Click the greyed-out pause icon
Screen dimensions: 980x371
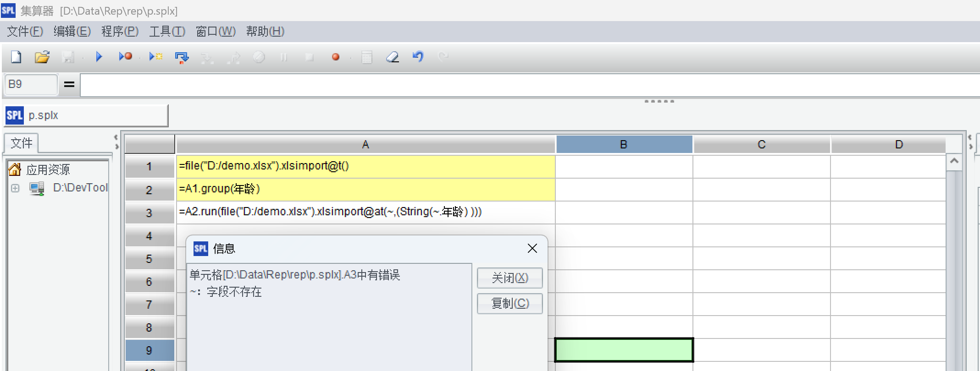pos(284,57)
